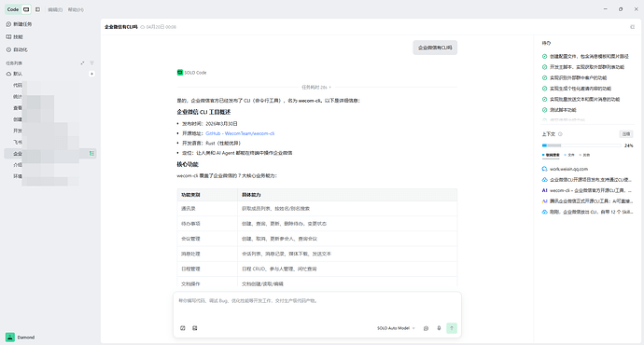644x345 pixels.
Task: Open the GitHub WecomTeam/wecom-cli link
Action: point(240,133)
